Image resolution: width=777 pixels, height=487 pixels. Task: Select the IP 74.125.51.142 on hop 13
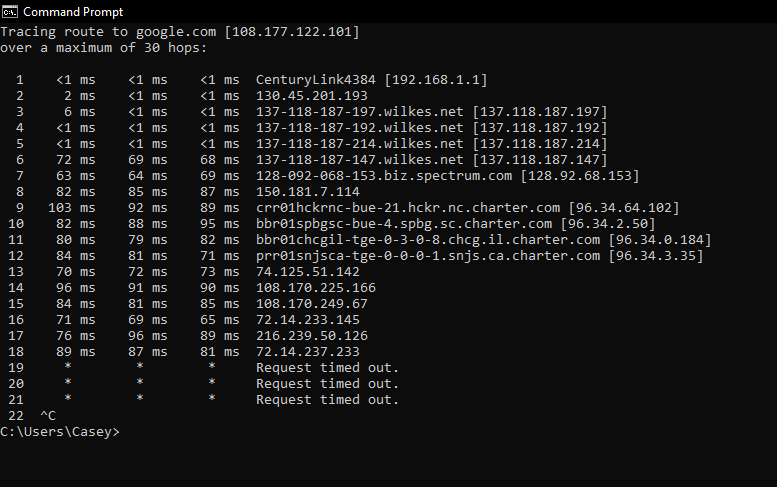point(308,271)
